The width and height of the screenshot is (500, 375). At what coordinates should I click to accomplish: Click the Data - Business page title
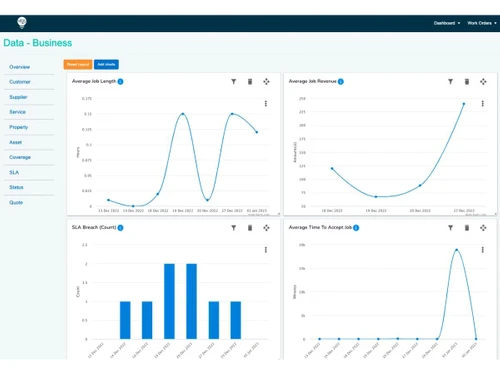coord(38,43)
